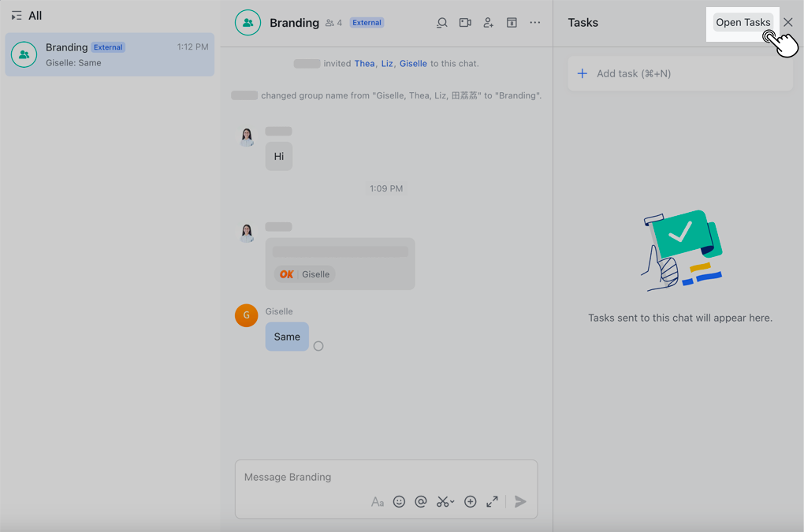804x532 pixels.
Task: Attach content with the plus icon
Action: [470, 501]
